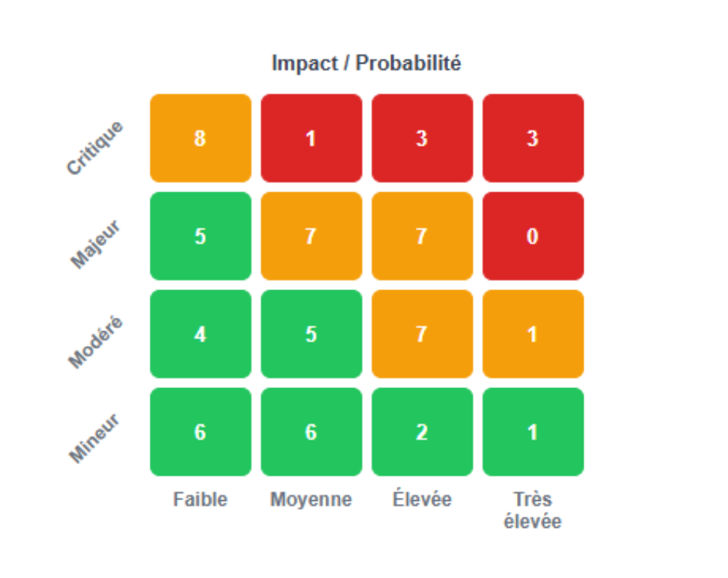Click the Critique / Faible cell showing 8
This screenshot has height=578, width=728.
click(x=201, y=138)
